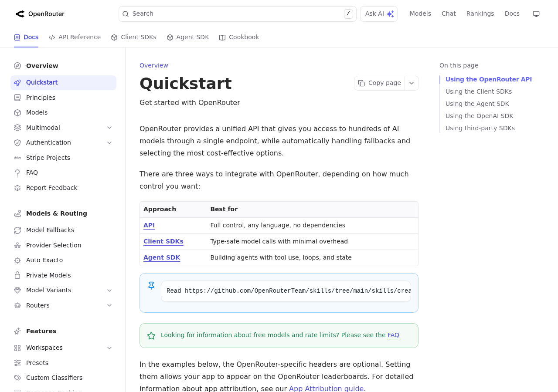Click the Overview breadcrumb link
The image size is (558, 392).
pos(154,66)
